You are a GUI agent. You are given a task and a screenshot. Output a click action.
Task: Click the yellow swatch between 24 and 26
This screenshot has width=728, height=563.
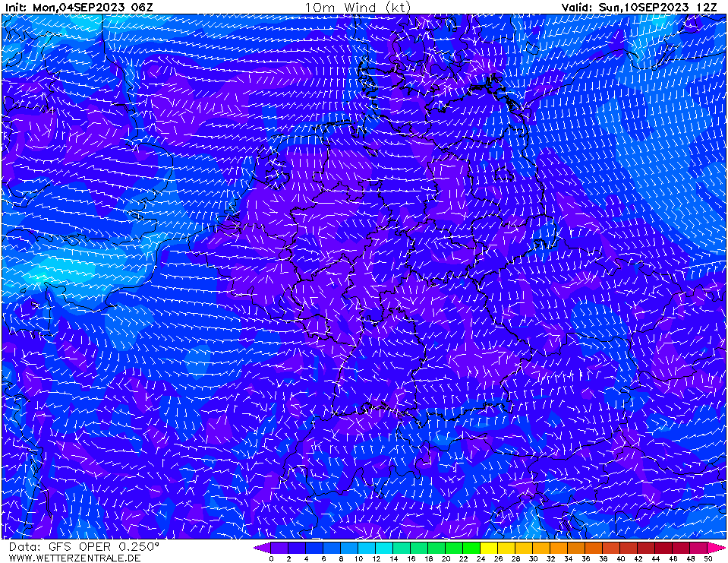click(490, 548)
